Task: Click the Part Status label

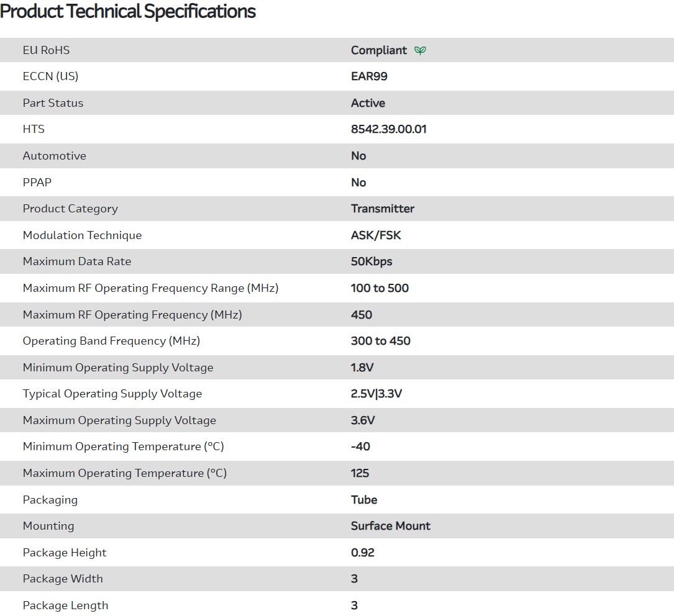Action: [53, 103]
